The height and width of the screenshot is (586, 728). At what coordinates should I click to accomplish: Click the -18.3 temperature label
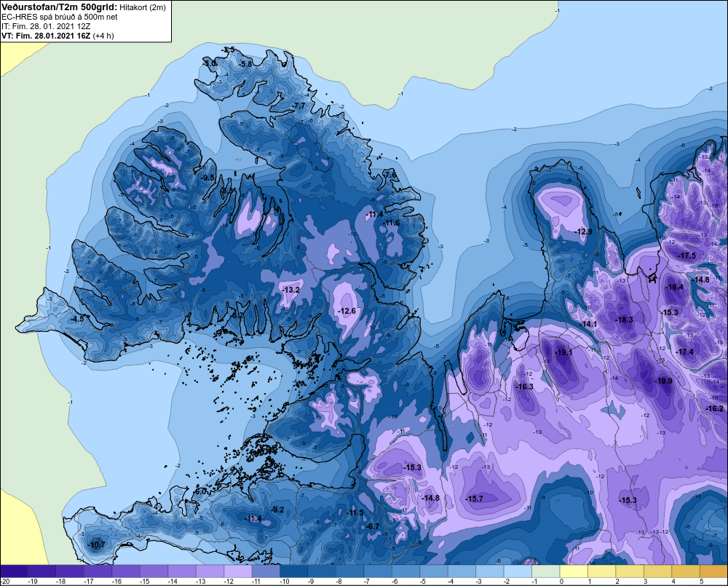point(625,320)
